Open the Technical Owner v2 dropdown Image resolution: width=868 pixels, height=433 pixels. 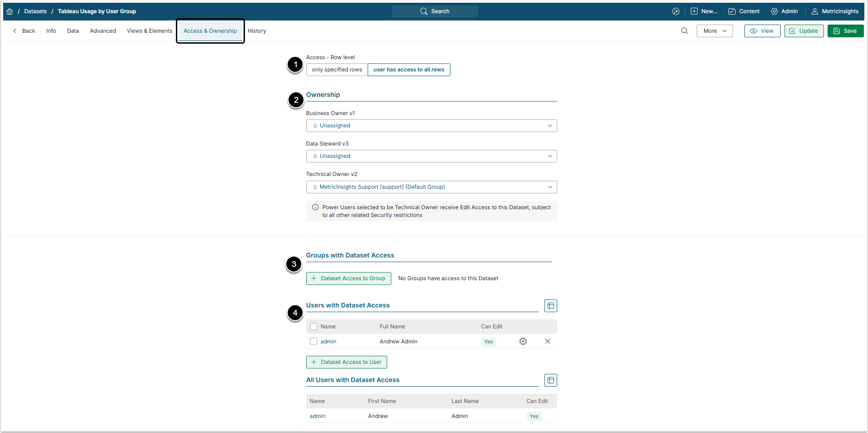click(431, 187)
